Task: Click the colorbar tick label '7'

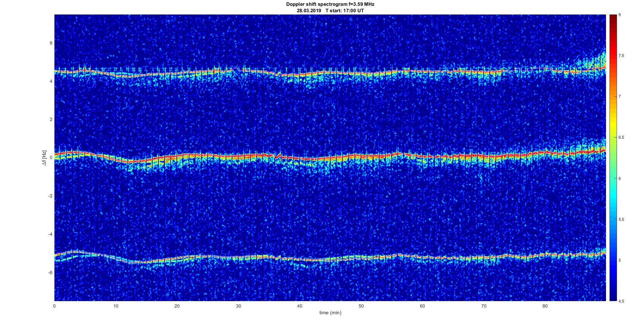Action: (x=620, y=97)
